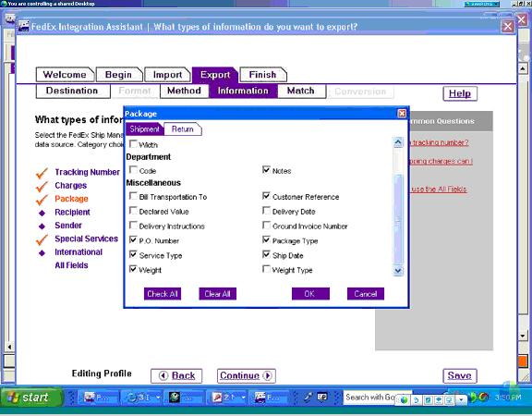Open Special Services category
The image size is (532, 416).
pos(87,239)
